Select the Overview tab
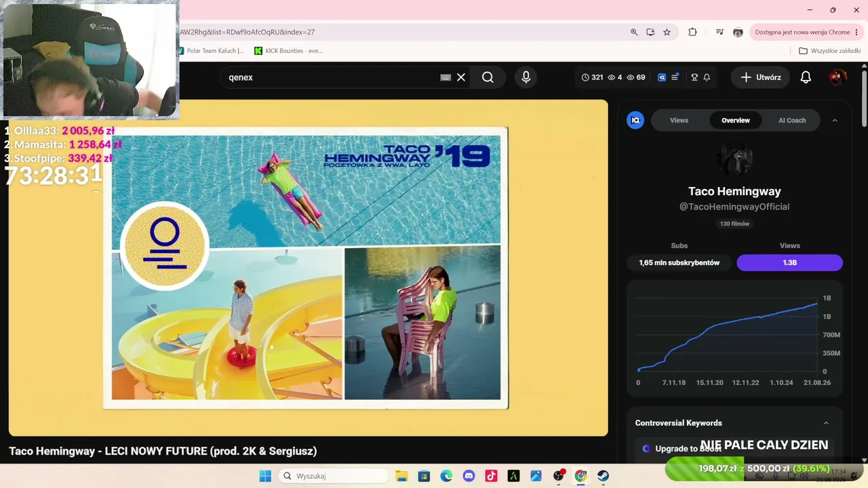Viewport: 868px width, 488px height. pyautogui.click(x=736, y=121)
